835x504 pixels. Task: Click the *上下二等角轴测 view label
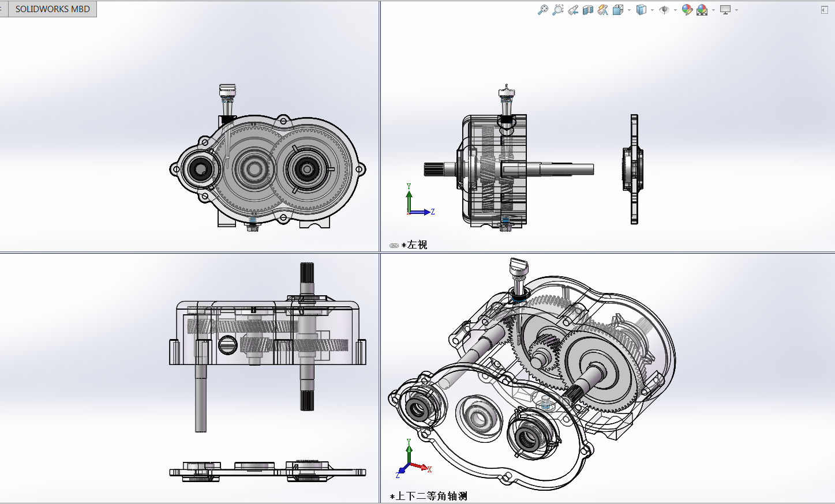point(429,496)
